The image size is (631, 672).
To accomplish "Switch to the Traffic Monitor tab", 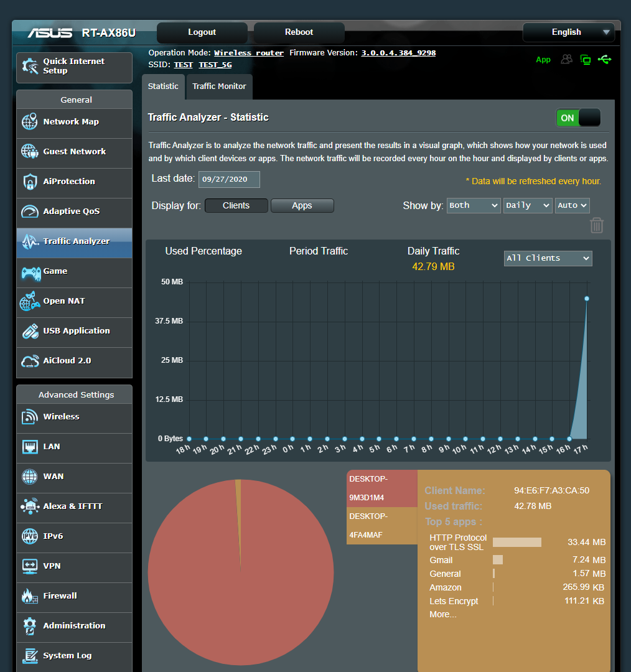I will (x=219, y=86).
